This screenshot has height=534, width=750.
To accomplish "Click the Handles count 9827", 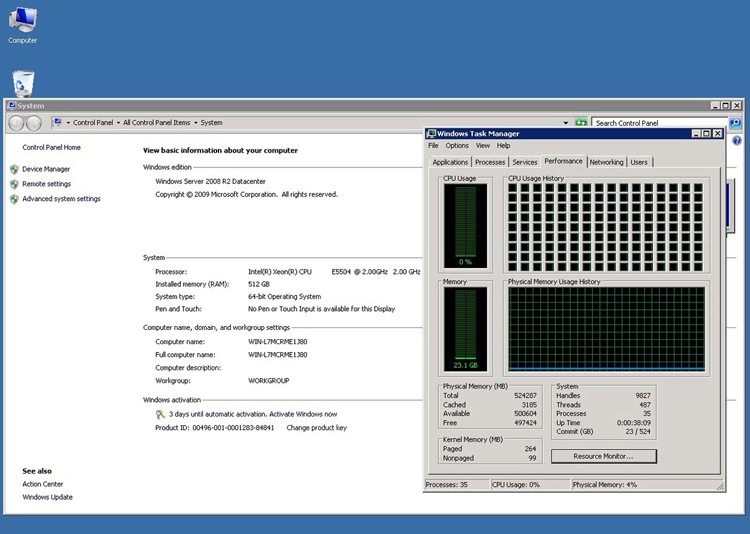I will click(643, 396).
